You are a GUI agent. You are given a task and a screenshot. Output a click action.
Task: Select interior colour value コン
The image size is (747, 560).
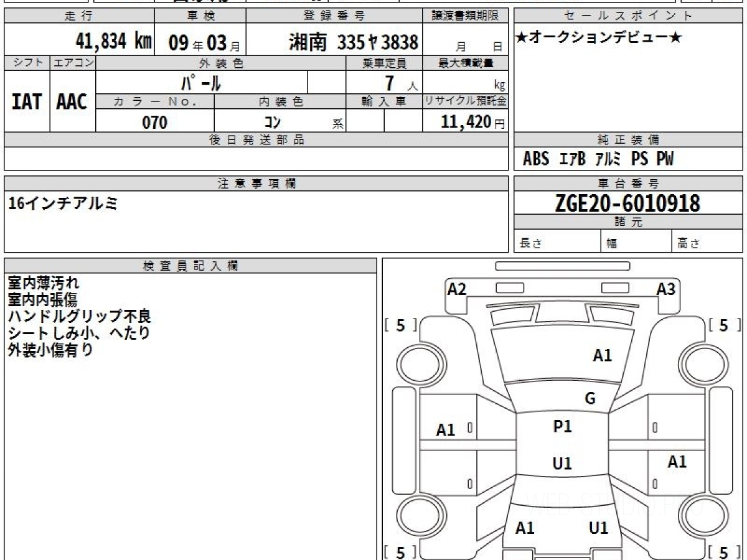(x=273, y=123)
